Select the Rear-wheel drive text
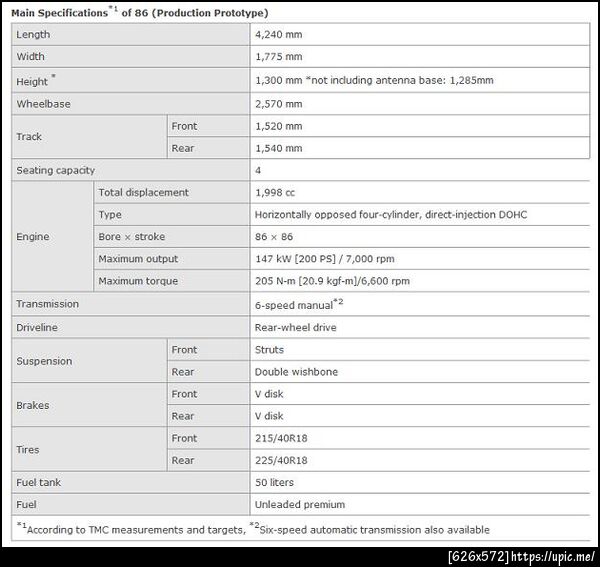This screenshot has width=600, height=567. click(296, 327)
